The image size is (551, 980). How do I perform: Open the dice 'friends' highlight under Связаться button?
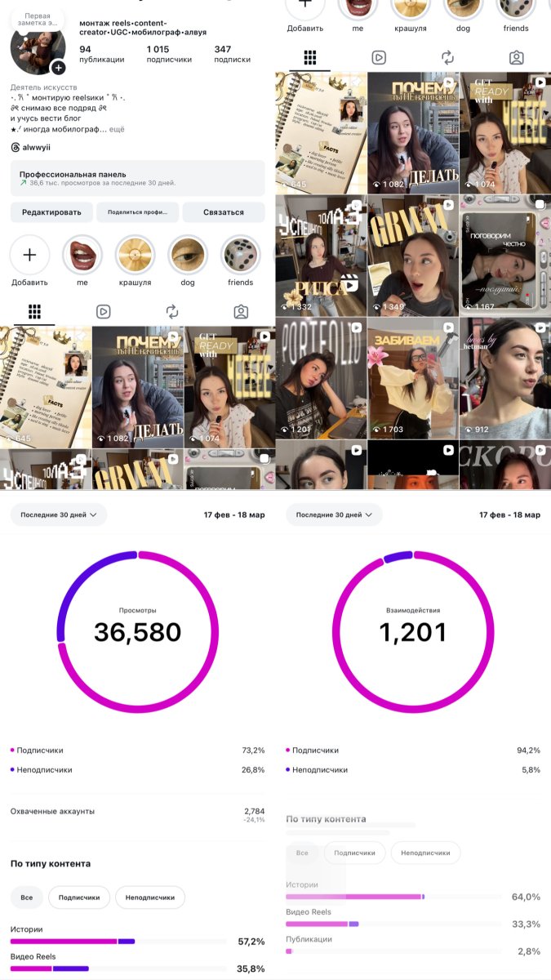pos(241,256)
